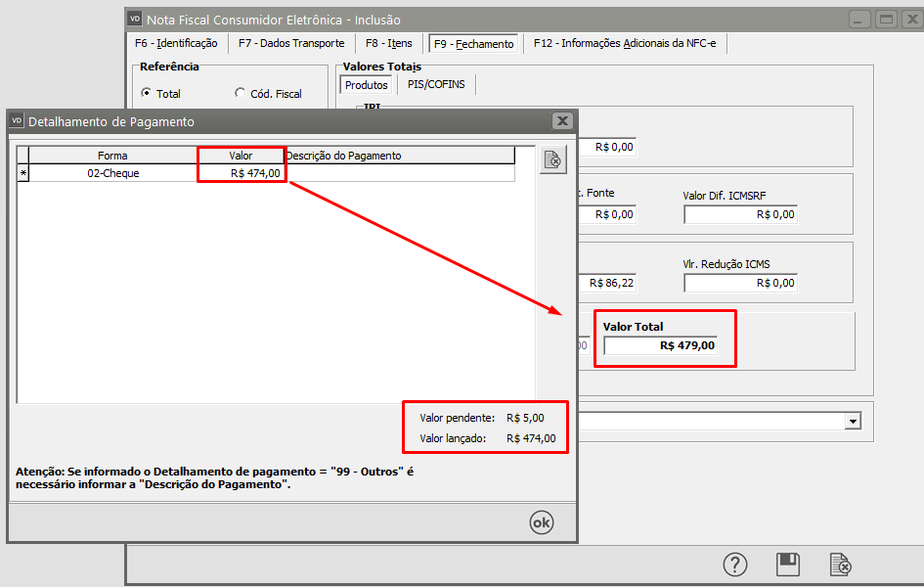
Task: Open the F6 - Identificação tab
Action: (176, 44)
